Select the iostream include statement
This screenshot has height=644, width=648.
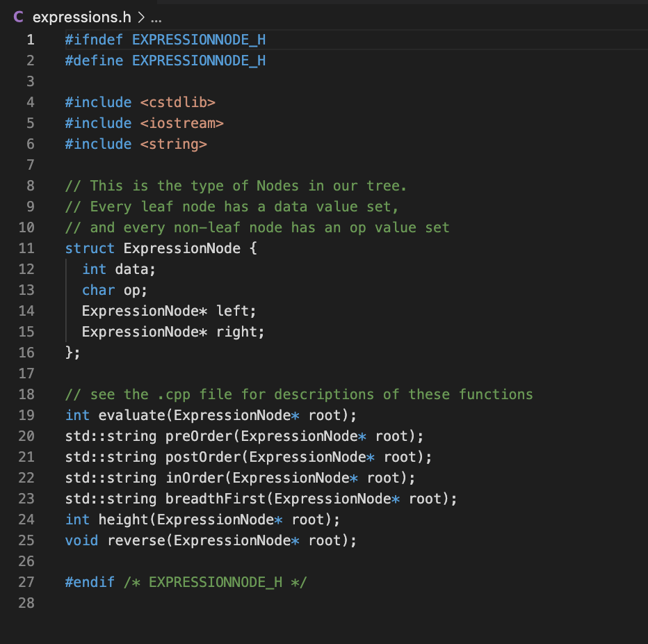(144, 123)
